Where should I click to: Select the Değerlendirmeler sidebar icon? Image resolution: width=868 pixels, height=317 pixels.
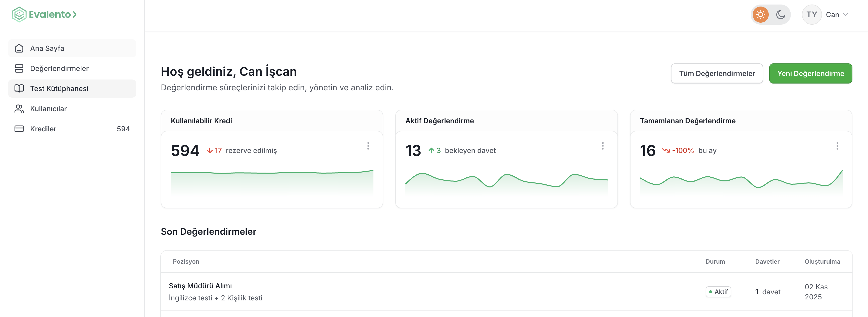tap(19, 68)
